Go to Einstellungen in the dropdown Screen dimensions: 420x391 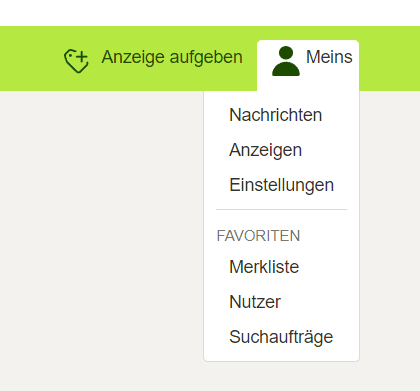[x=281, y=185]
